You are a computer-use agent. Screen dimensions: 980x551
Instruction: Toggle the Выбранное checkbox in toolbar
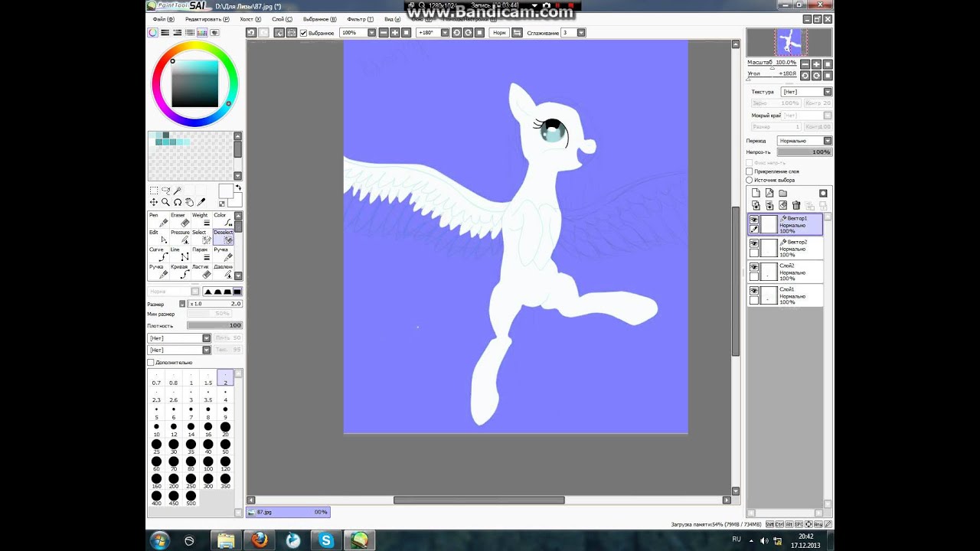(304, 33)
